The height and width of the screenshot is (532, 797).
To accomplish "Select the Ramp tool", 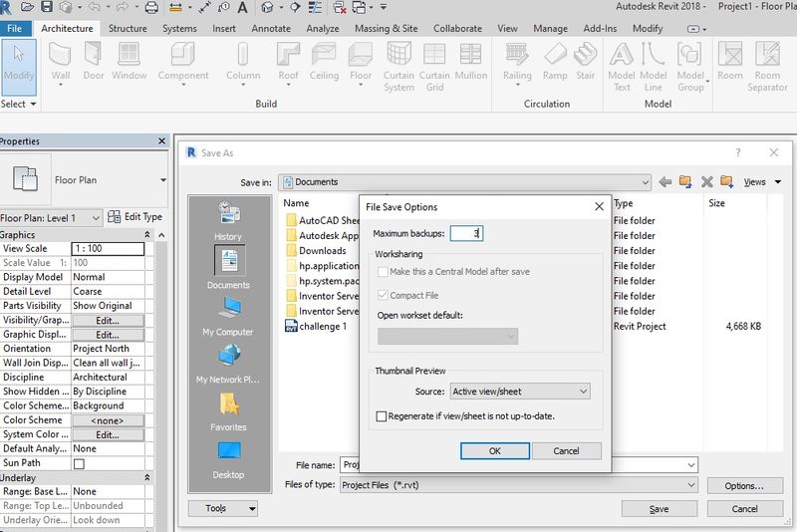I will click(555, 63).
